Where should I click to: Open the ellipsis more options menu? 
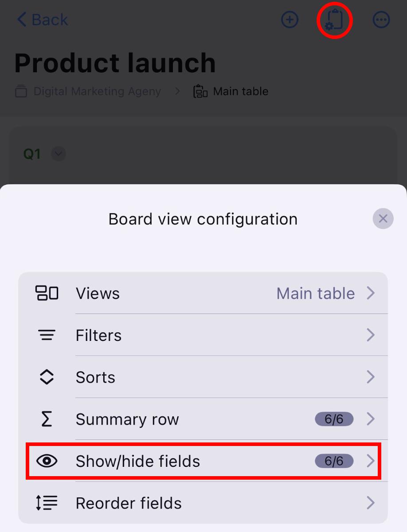pos(381,20)
